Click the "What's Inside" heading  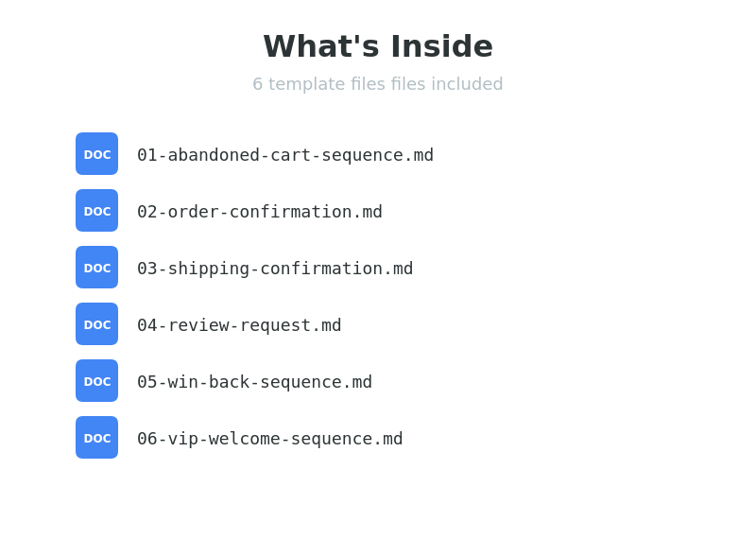click(x=378, y=46)
